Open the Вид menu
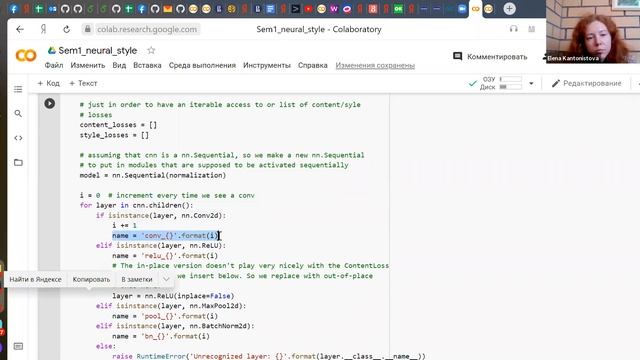This screenshot has height=360, width=640. tap(119, 65)
